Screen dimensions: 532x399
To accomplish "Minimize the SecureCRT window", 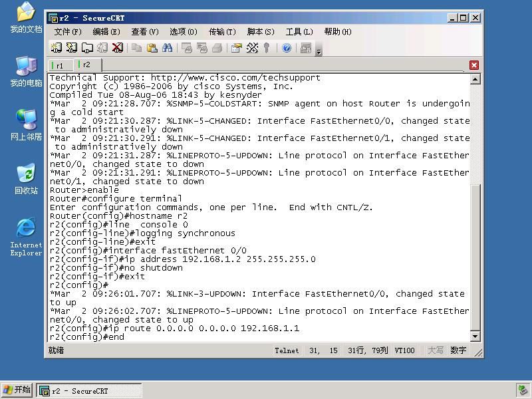I will pyautogui.click(x=452, y=18).
